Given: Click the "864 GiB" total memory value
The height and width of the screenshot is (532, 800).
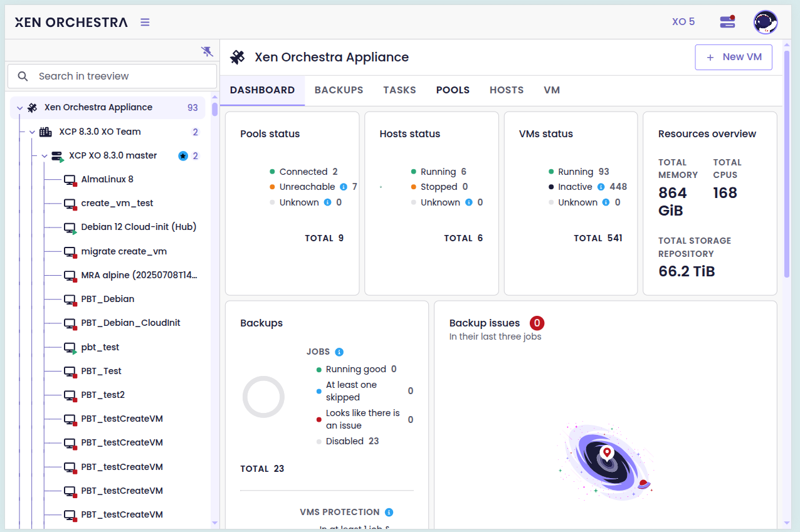Looking at the screenshot, I should tap(673, 201).
